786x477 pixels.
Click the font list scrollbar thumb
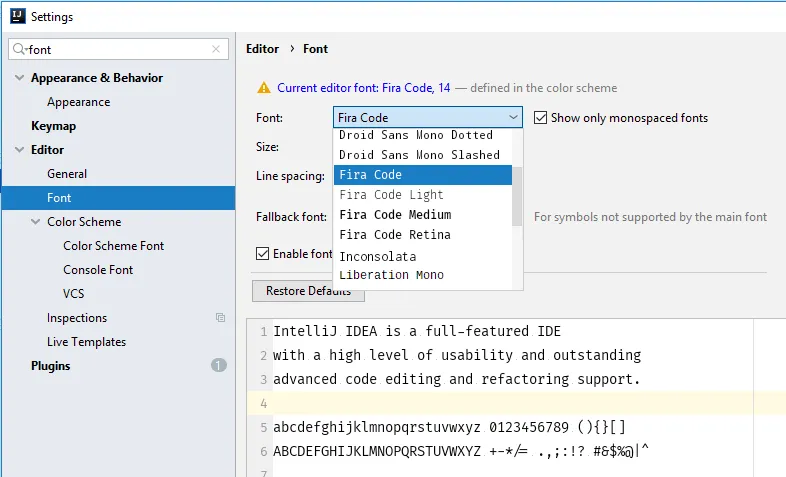point(517,196)
